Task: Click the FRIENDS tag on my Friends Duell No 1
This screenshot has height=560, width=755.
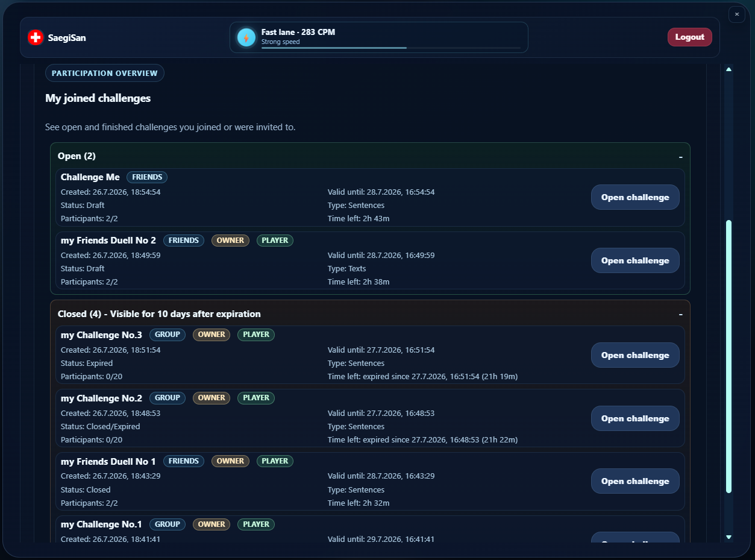Action: click(x=184, y=461)
